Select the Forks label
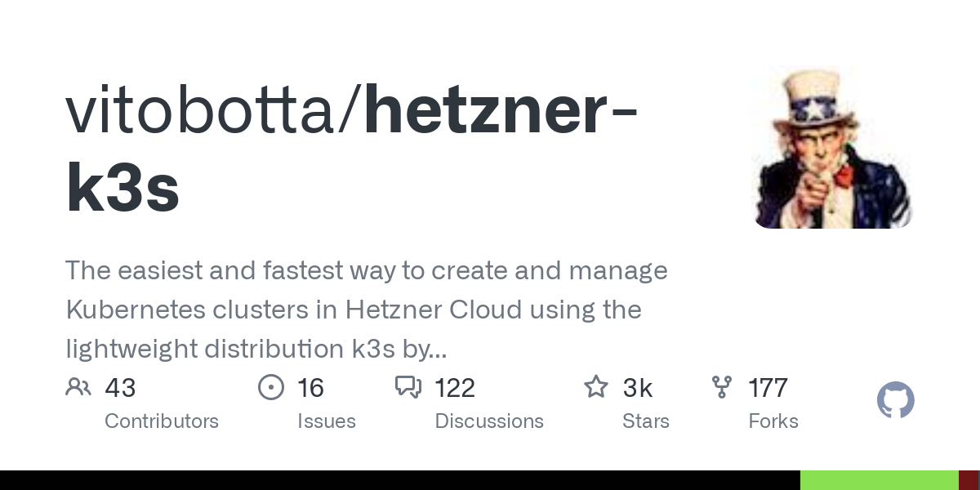Image resolution: width=980 pixels, height=490 pixels. click(x=773, y=421)
